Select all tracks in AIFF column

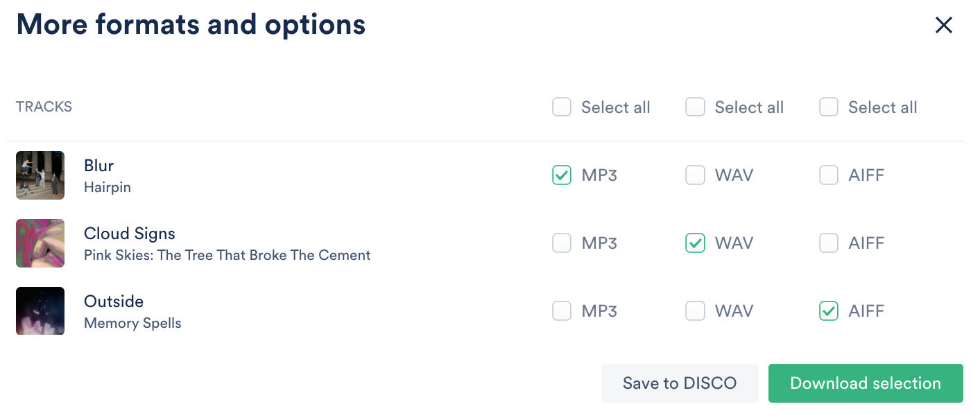click(829, 107)
